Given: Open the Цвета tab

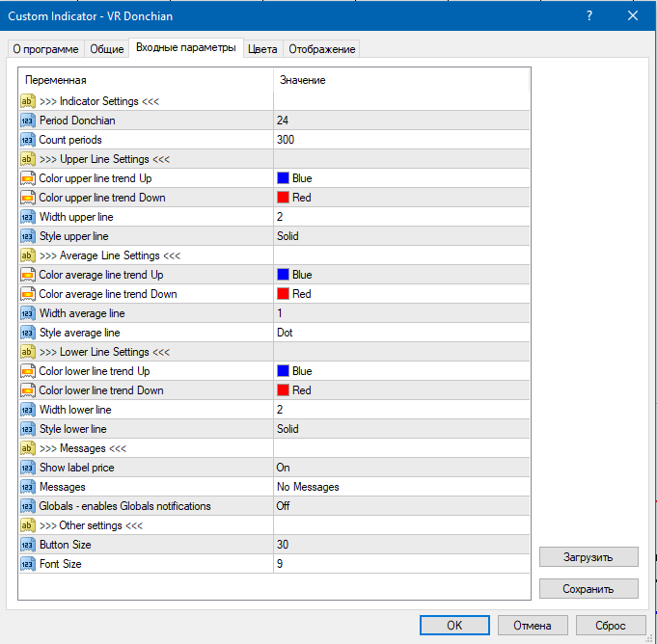Looking at the screenshot, I should [x=262, y=49].
